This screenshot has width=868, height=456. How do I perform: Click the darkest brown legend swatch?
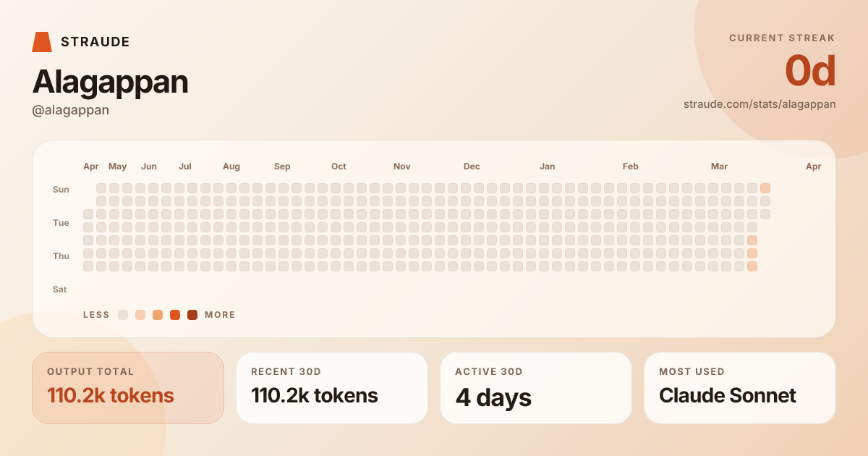[192, 315]
